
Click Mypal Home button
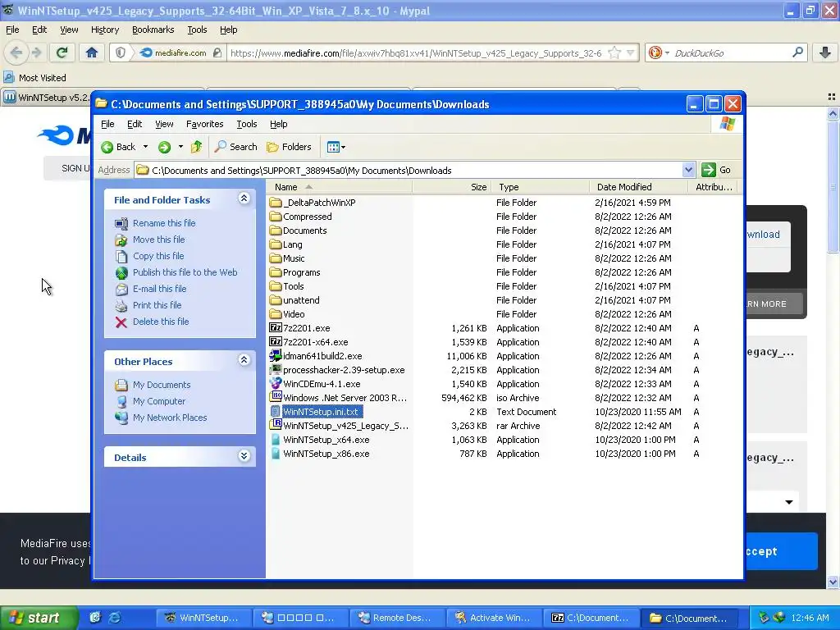92,52
